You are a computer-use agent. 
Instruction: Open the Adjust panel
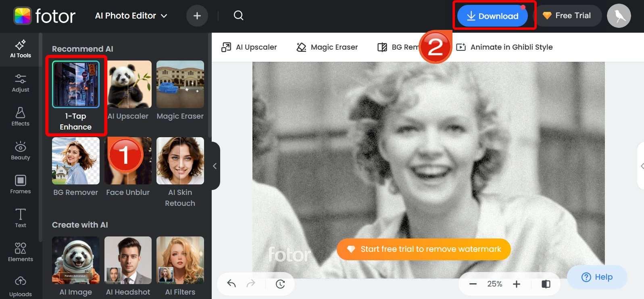(x=21, y=83)
